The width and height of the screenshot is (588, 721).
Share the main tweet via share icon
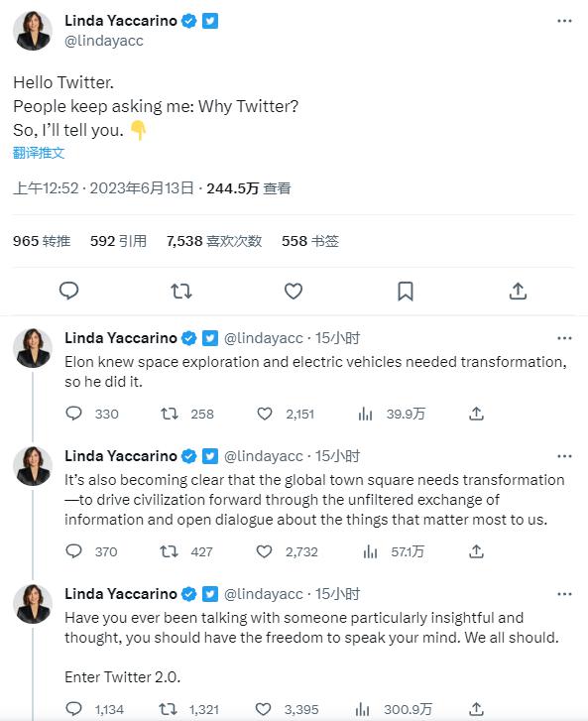point(518,291)
